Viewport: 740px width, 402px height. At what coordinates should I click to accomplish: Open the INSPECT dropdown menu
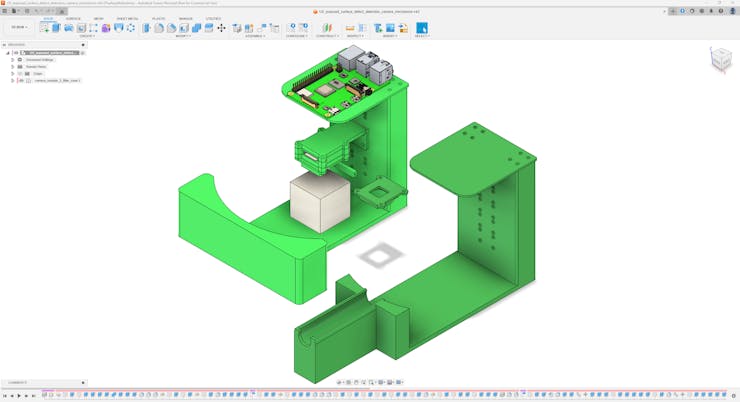coord(355,36)
